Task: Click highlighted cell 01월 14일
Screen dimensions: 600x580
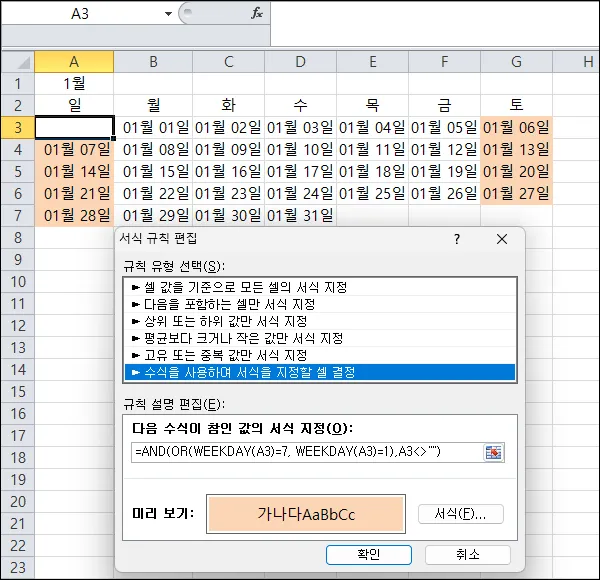Action: click(x=74, y=171)
